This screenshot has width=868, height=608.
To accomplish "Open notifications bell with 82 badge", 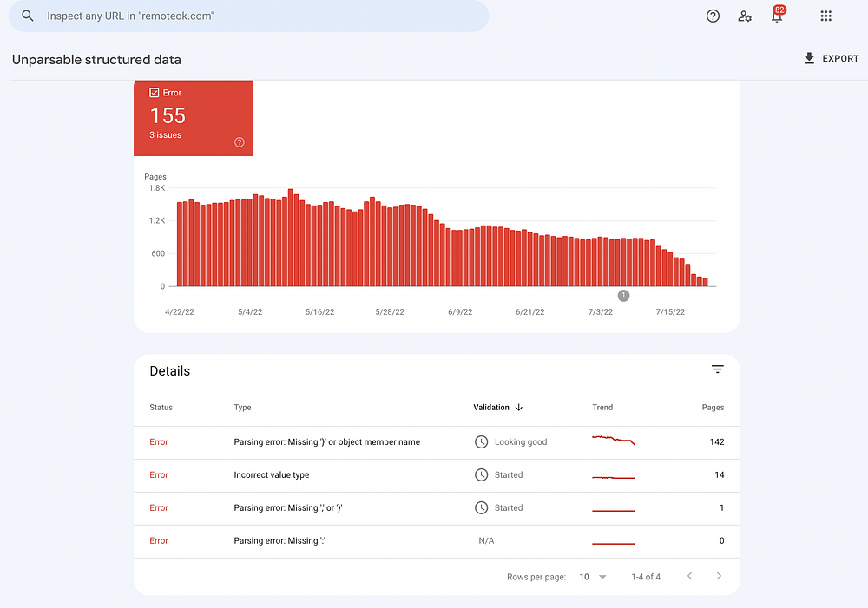I will coord(777,15).
